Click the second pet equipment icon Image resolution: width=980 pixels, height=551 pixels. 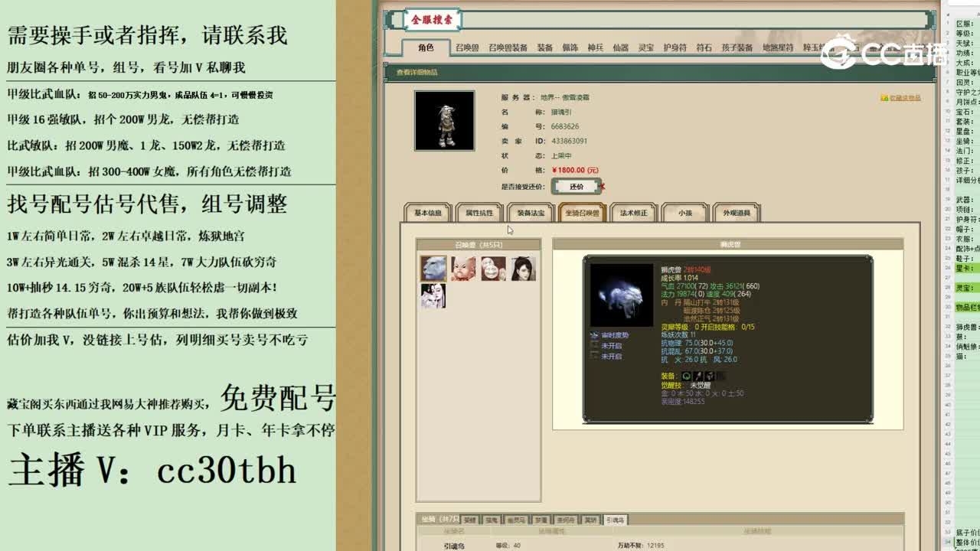point(698,376)
